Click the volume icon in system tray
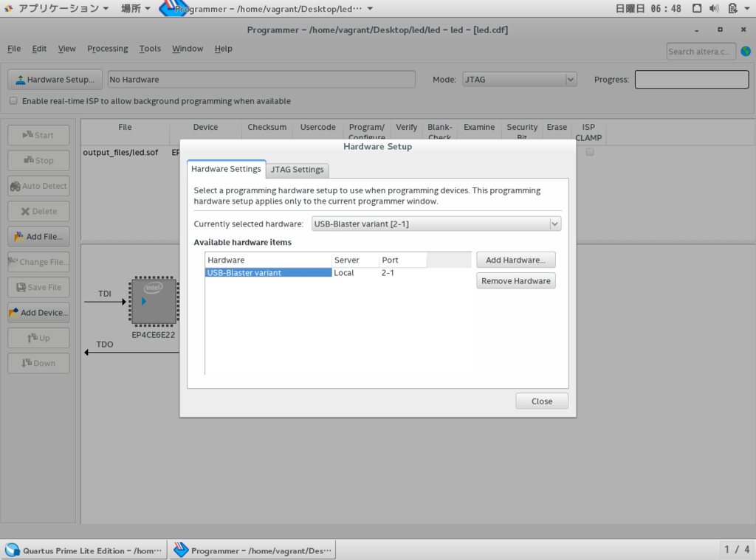The width and height of the screenshot is (756, 560). coord(714,8)
